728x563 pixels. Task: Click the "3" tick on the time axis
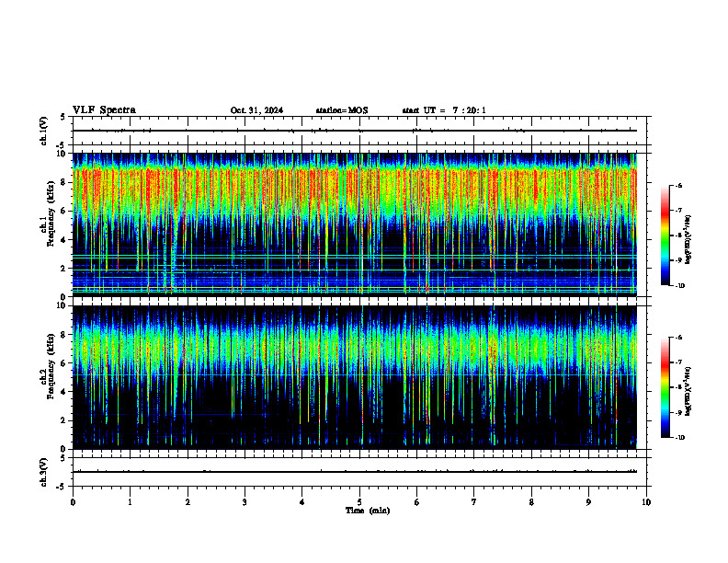[245, 502]
